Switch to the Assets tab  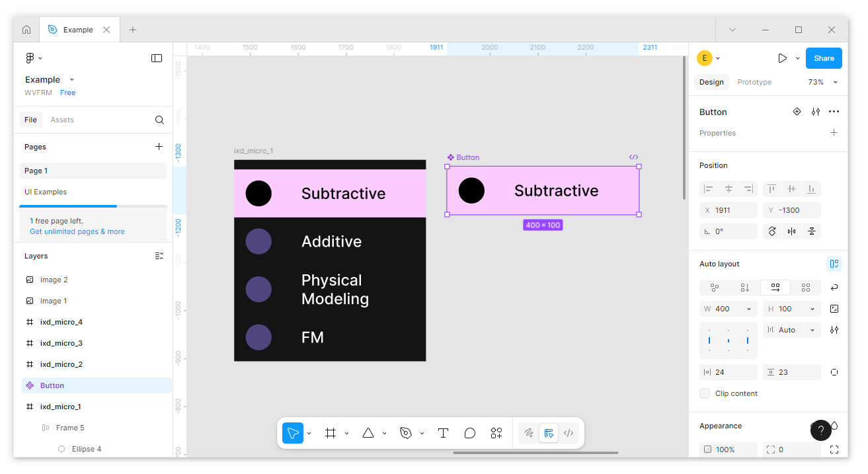tap(62, 120)
